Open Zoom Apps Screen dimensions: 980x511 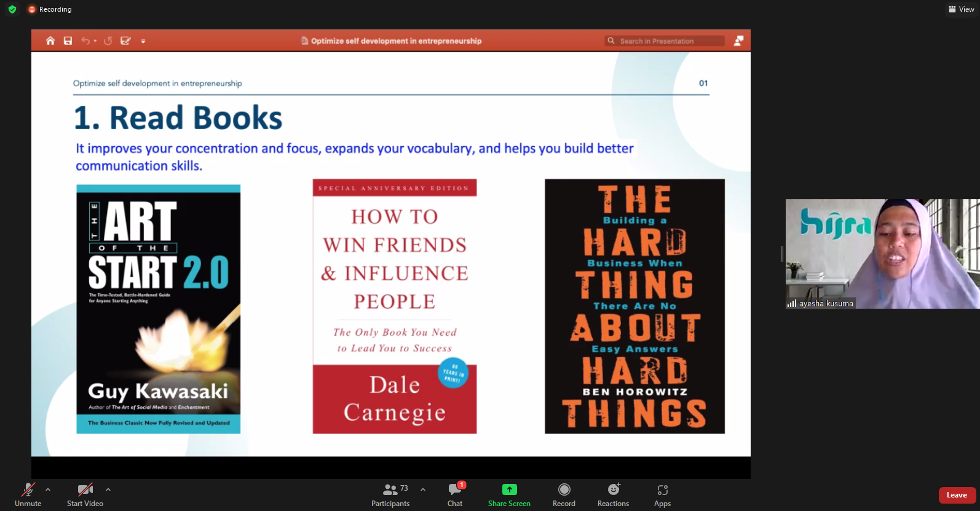pyautogui.click(x=662, y=494)
